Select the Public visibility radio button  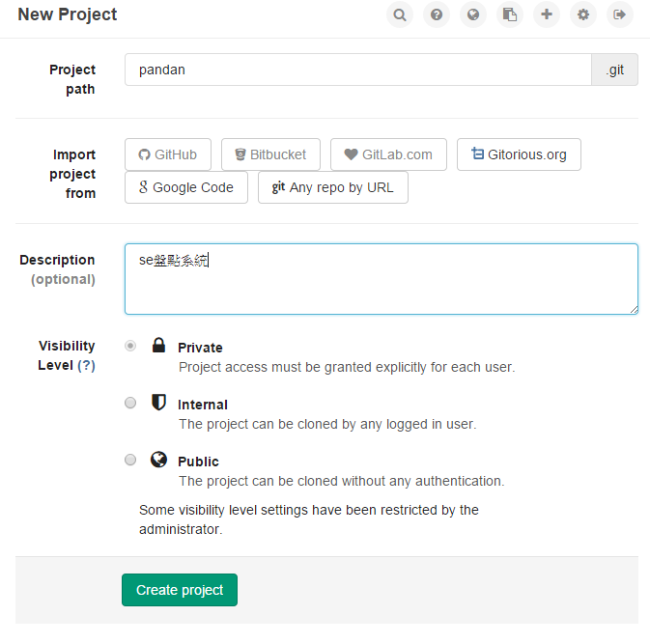(130, 460)
